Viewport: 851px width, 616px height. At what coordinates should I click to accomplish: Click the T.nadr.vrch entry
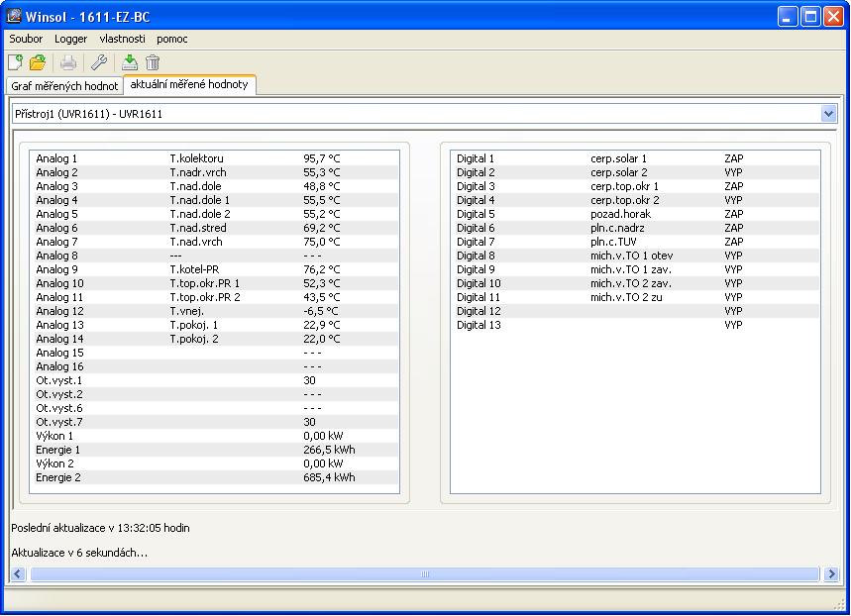(x=198, y=172)
